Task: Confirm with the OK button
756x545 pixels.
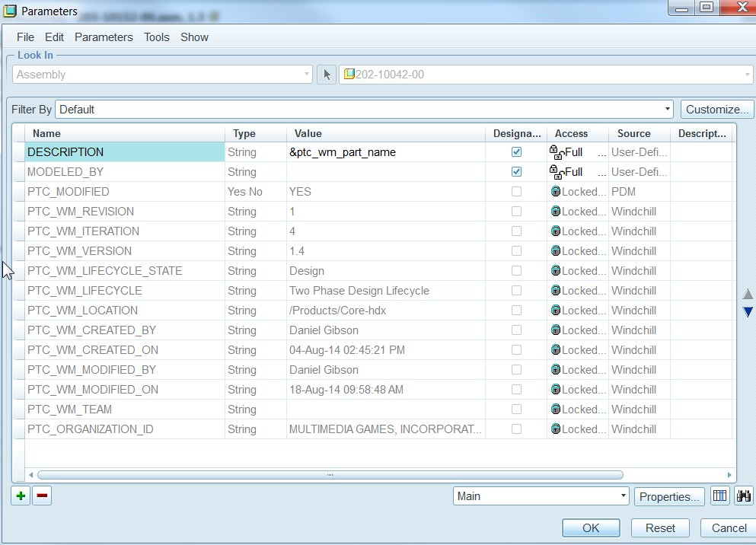Action: point(591,528)
